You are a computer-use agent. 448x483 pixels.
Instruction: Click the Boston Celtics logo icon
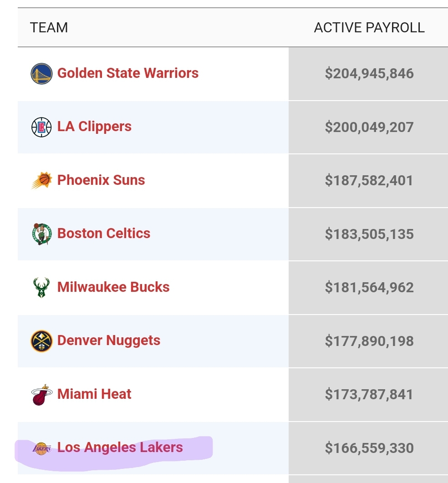41,234
